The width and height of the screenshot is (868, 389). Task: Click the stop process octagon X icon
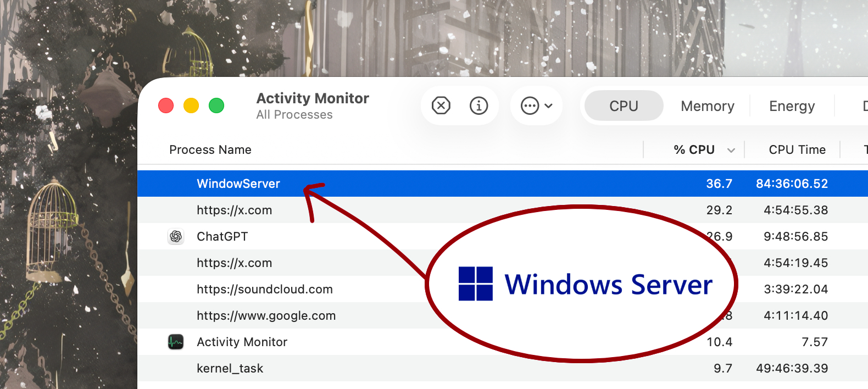[441, 105]
